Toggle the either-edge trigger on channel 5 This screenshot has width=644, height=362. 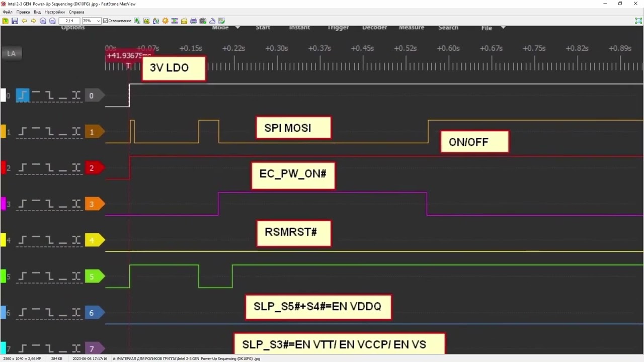(76, 277)
